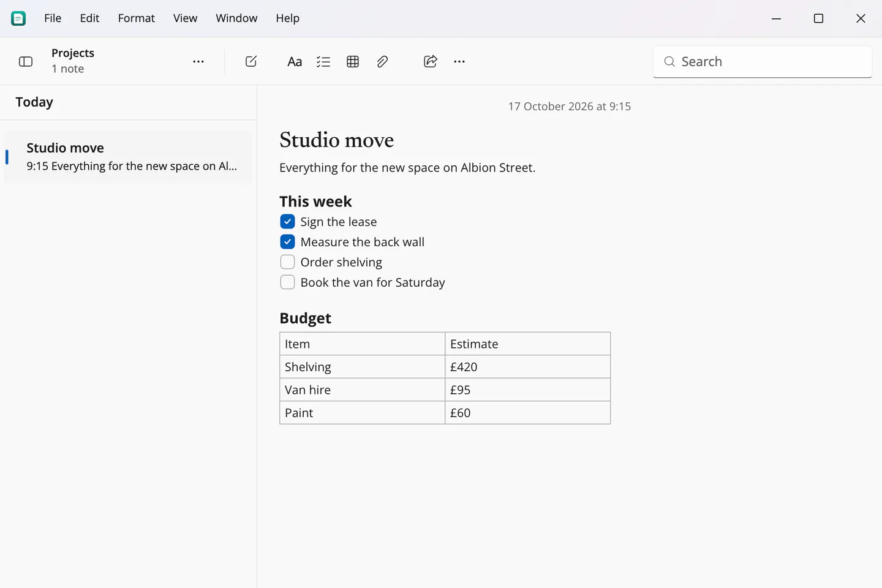Screen dimensions: 882x588
Task: Select the Item header cell
Action: click(x=363, y=344)
